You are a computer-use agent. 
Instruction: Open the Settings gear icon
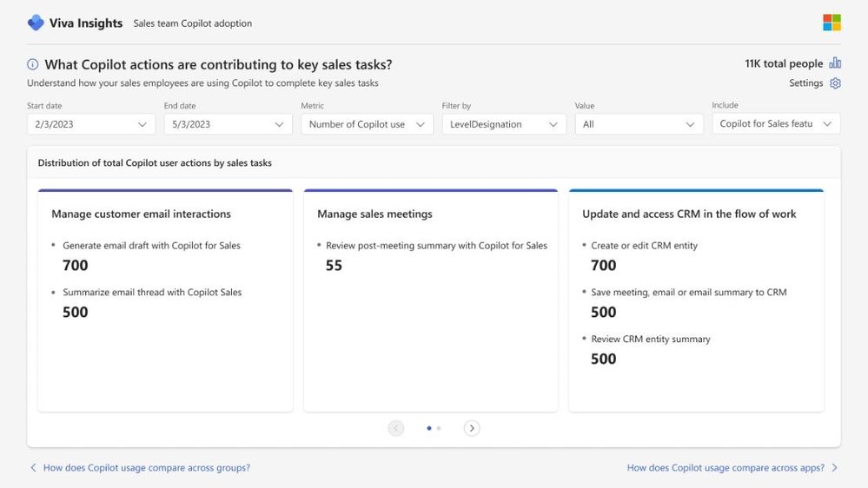(835, 83)
